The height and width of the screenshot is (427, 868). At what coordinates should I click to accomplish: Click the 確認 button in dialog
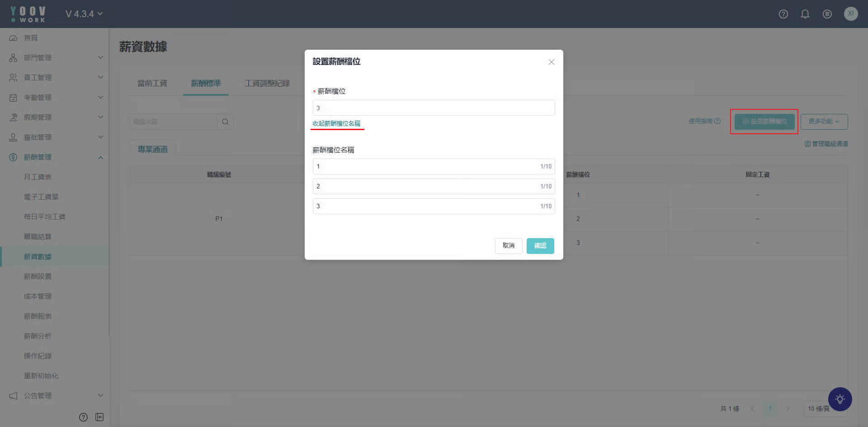tap(540, 246)
